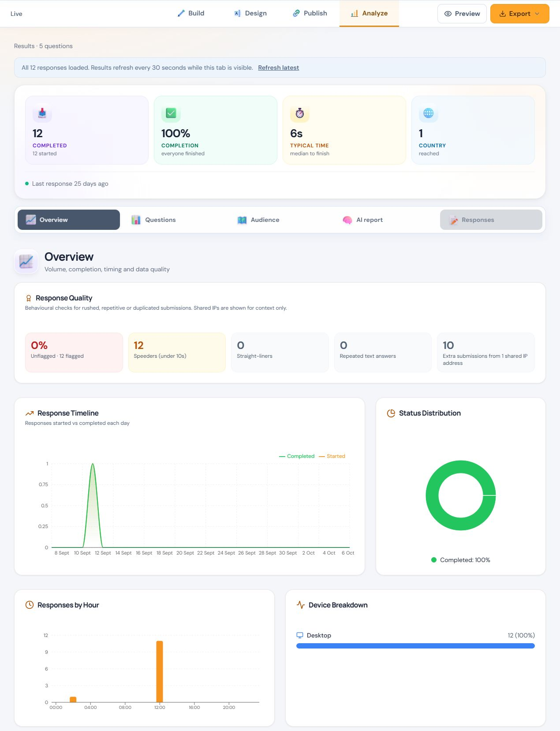Click the Response Quality ribbon icon
The image size is (560, 731).
(29, 298)
